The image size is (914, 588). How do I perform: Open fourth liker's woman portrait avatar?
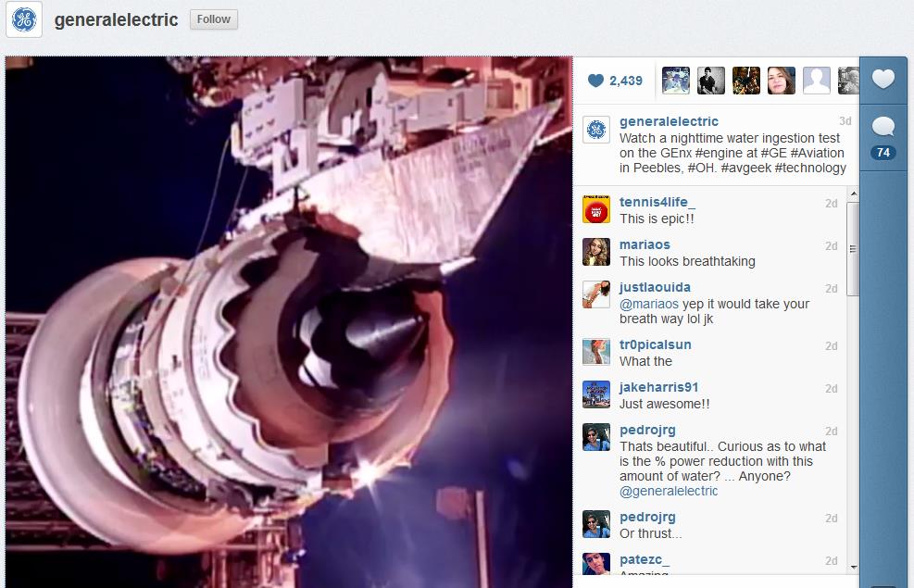pos(781,81)
